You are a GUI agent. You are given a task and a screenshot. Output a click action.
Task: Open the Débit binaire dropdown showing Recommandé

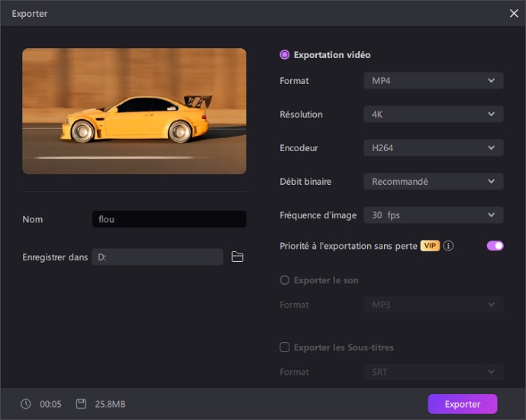(434, 182)
